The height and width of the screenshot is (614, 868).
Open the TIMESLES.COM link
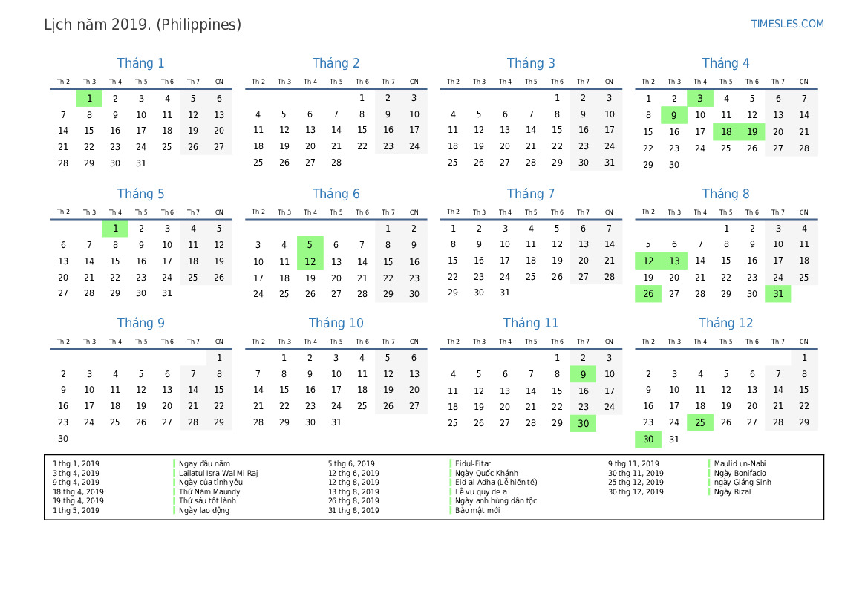tap(787, 24)
